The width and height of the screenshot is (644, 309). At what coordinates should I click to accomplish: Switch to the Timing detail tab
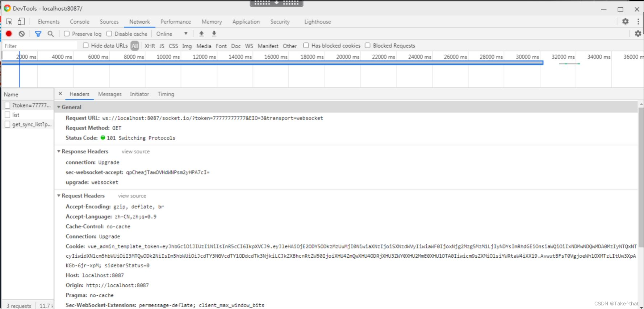tap(166, 94)
